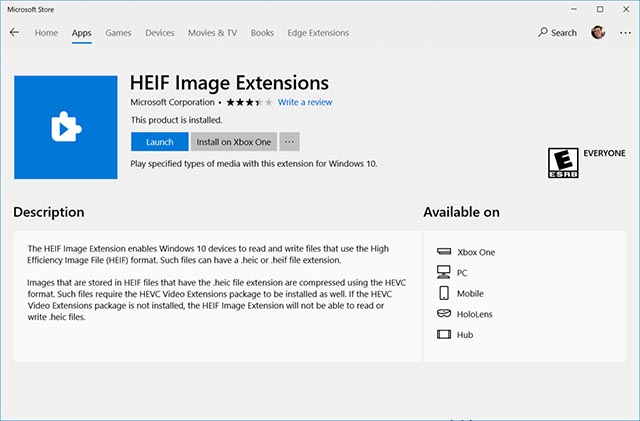Go back with the arrow icon
Viewport: 640px width, 421px height.
point(14,32)
